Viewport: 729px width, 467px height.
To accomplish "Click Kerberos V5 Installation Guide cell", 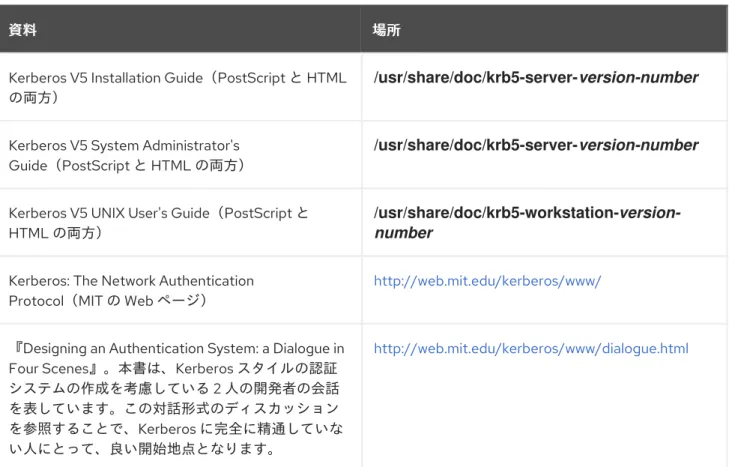I will [180, 87].
